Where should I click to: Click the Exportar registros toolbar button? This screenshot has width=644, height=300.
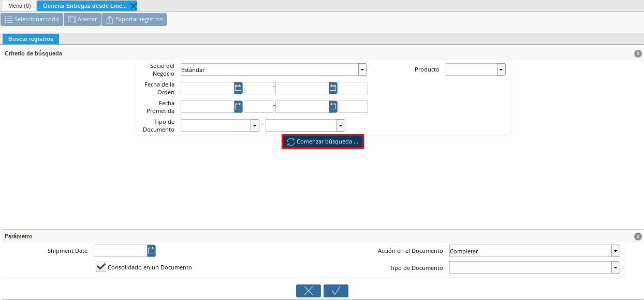coord(134,19)
